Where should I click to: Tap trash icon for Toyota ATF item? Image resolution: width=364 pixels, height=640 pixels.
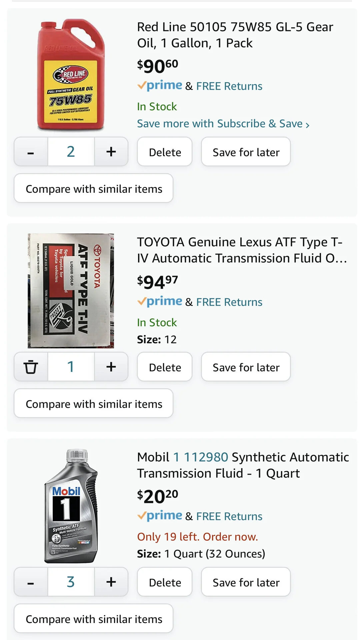click(x=31, y=367)
